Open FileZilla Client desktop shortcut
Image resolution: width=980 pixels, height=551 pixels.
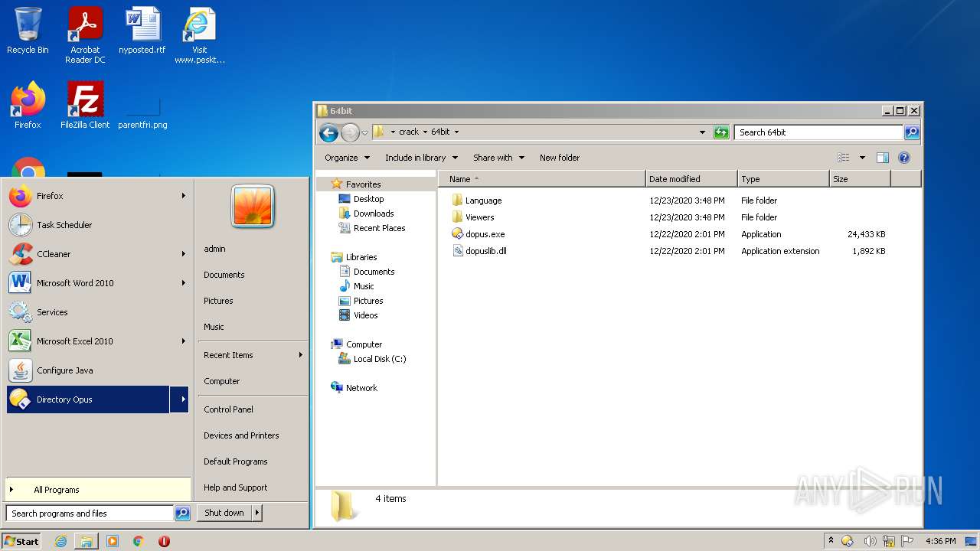click(x=85, y=106)
